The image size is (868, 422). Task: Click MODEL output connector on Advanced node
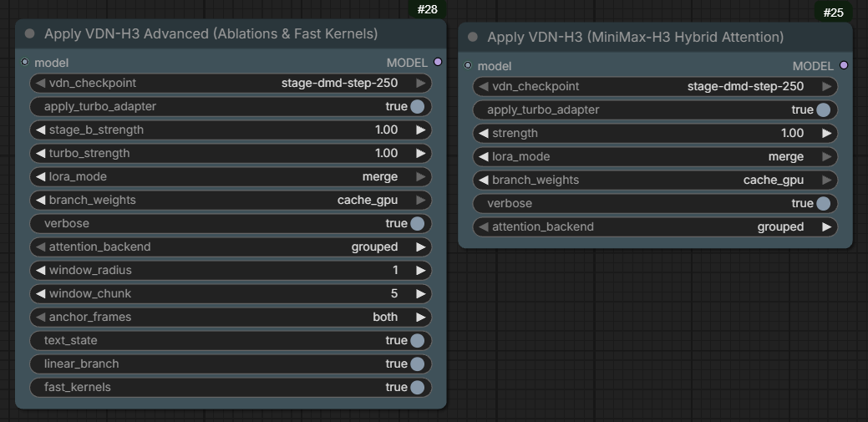438,62
